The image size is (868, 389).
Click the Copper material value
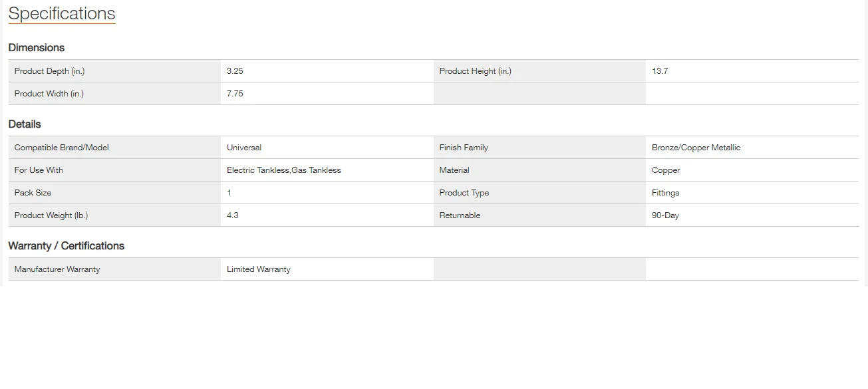666,170
